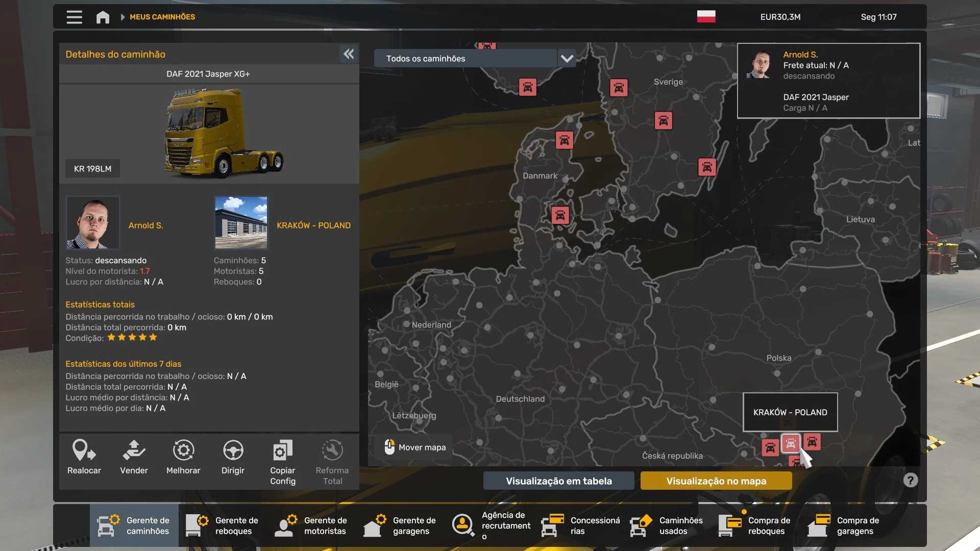The image size is (980, 551).
Task: Collapse the Detalhes do caminhão panel
Action: pyautogui.click(x=349, y=54)
